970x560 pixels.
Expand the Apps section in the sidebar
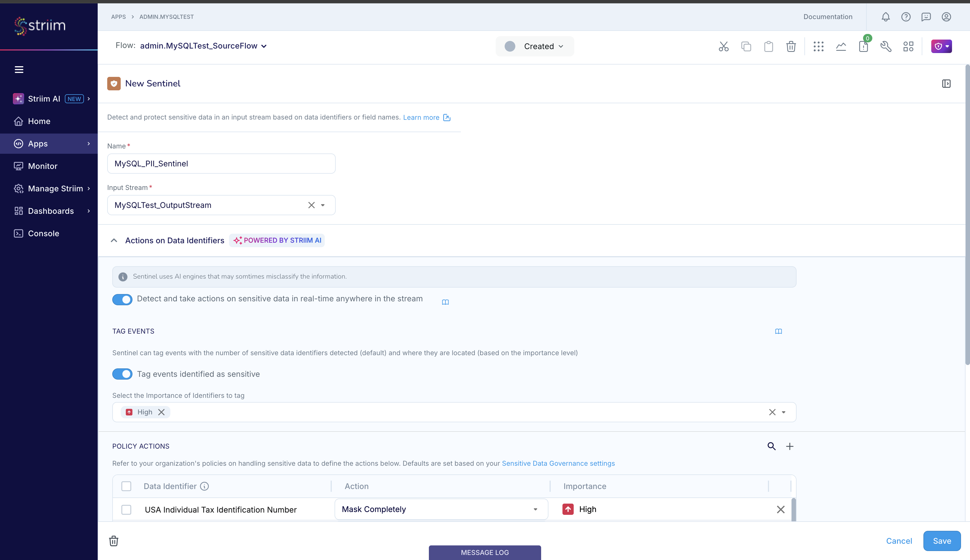88,143
